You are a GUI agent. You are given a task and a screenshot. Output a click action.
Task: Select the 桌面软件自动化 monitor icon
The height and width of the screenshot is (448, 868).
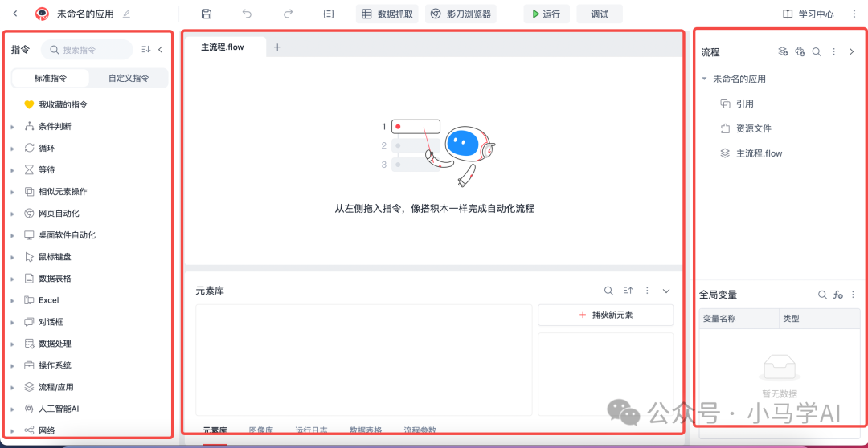pyautogui.click(x=30, y=235)
